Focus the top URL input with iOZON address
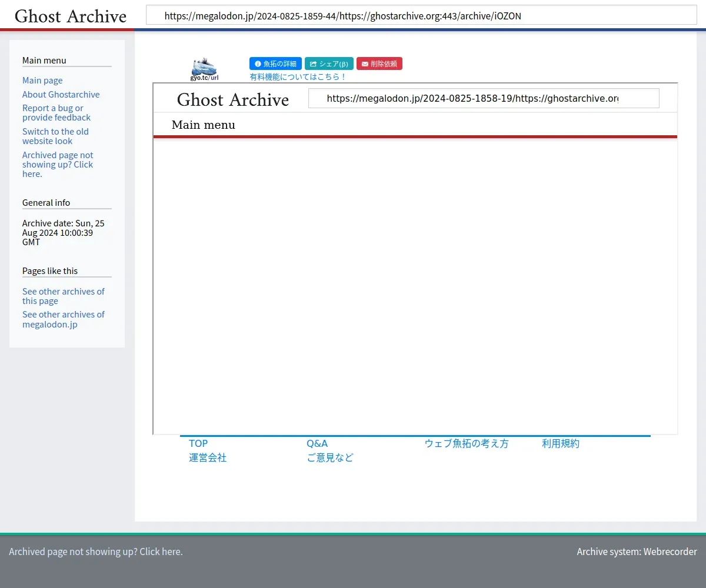This screenshot has width=706, height=588. pos(421,16)
